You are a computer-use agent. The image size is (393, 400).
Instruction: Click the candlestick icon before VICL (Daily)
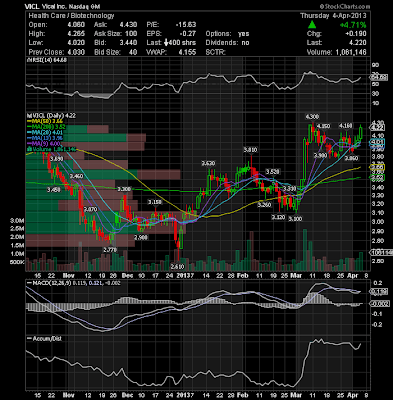point(29,116)
